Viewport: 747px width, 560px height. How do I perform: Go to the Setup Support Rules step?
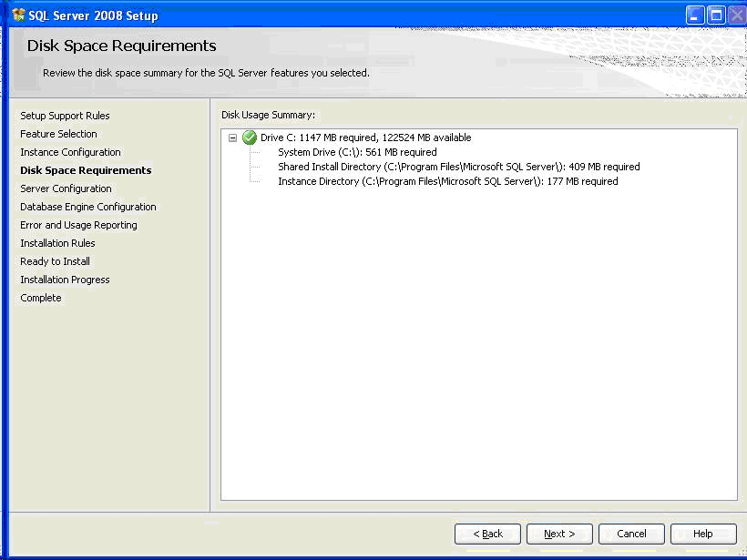point(65,116)
